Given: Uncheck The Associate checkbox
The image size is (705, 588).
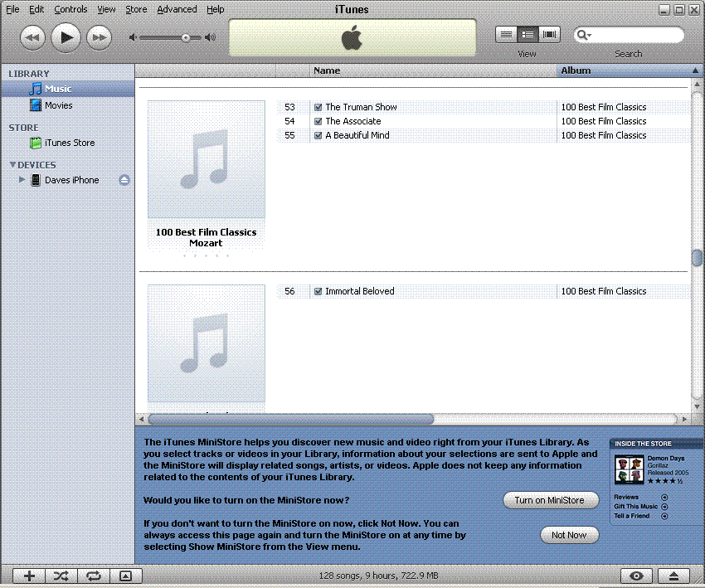Looking at the screenshot, I should [318, 121].
